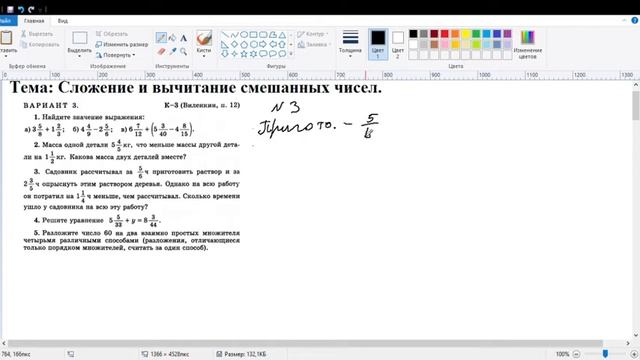The height and width of the screenshot is (360, 640).
Task: Pick the yellow color swatch
Action: click(466, 34)
